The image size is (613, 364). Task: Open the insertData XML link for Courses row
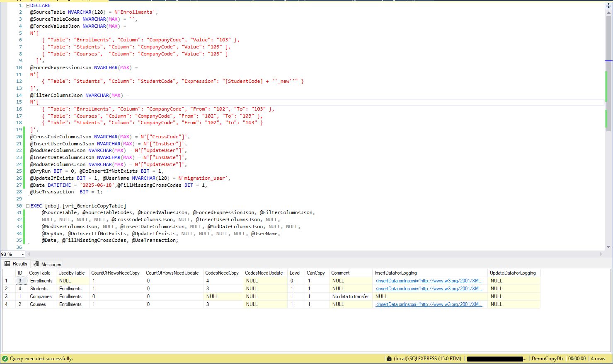(x=429, y=304)
